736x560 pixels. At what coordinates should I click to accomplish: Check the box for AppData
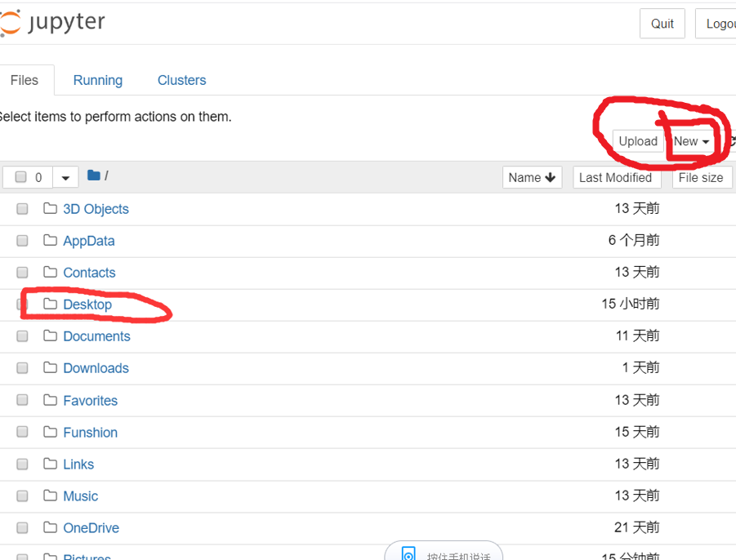coord(22,241)
